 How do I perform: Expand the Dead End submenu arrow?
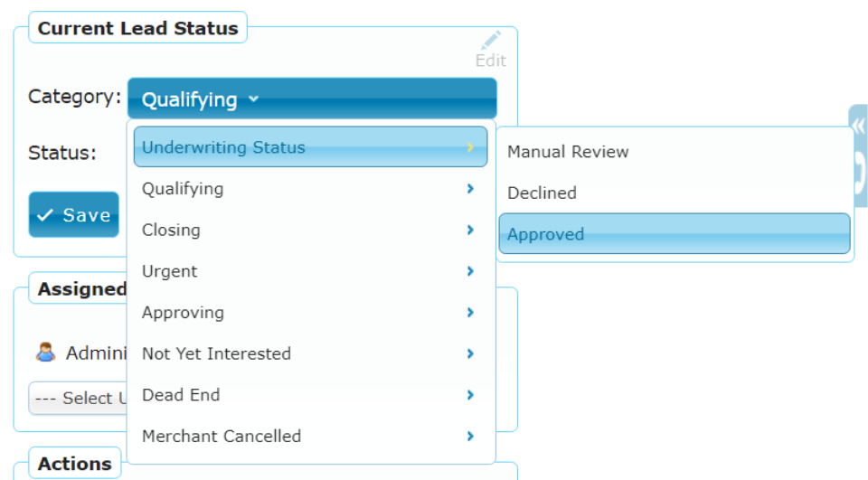[x=470, y=395]
